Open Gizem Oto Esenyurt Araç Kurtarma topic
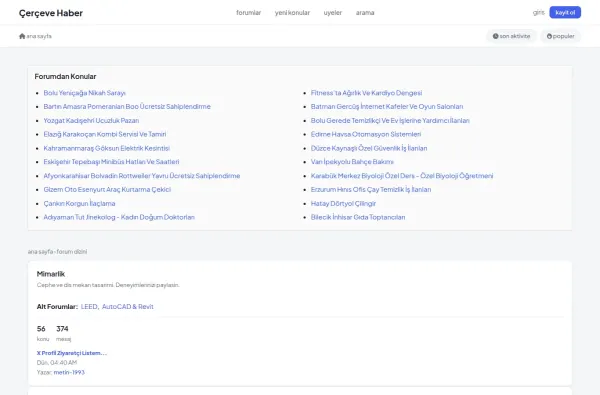 click(107, 189)
